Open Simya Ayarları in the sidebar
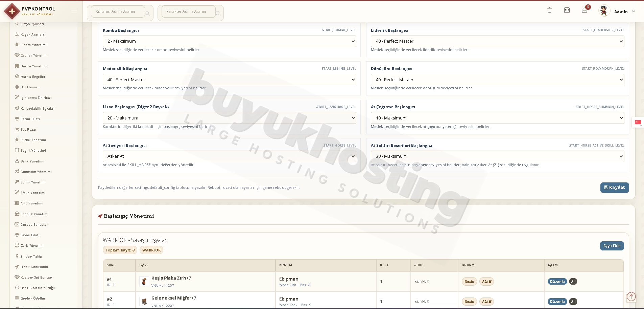 (x=32, y=24)
